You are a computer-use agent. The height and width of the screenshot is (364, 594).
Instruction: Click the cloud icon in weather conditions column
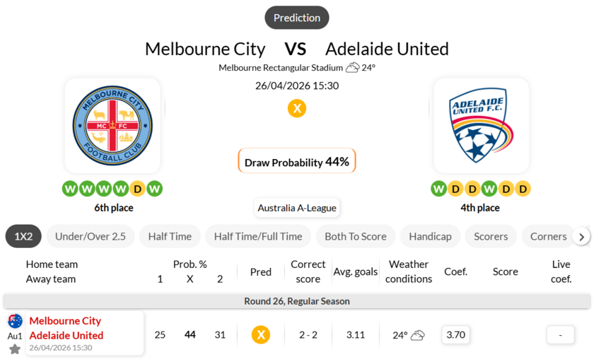coord(418,335)
